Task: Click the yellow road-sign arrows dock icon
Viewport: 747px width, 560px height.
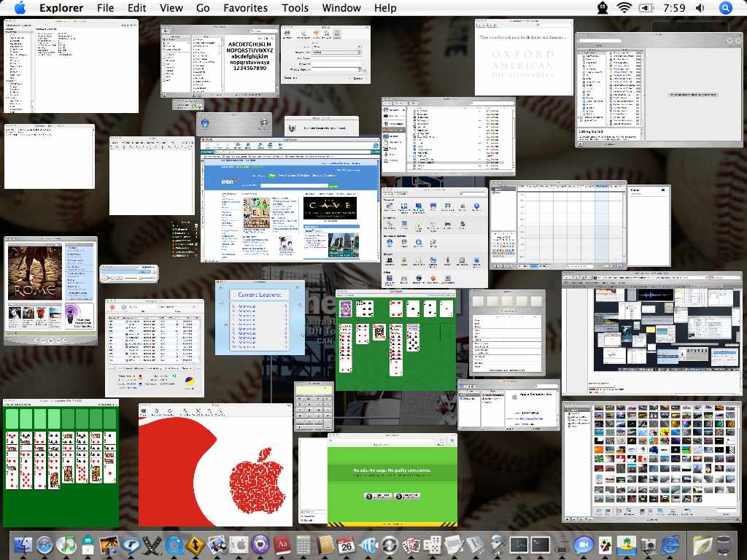Action: point(195,545)
